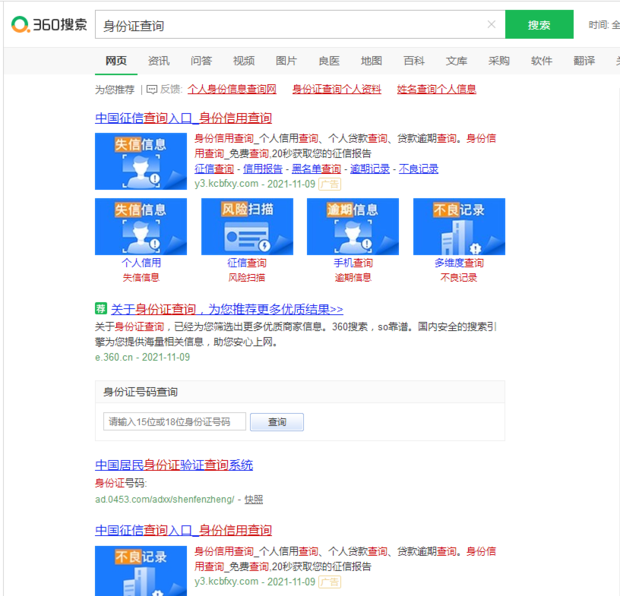Image resolution: width=620 pixels, height=596 pixels.
Task: Click the ID number input field
Action: pyautogui.click(x=174, y=422)
